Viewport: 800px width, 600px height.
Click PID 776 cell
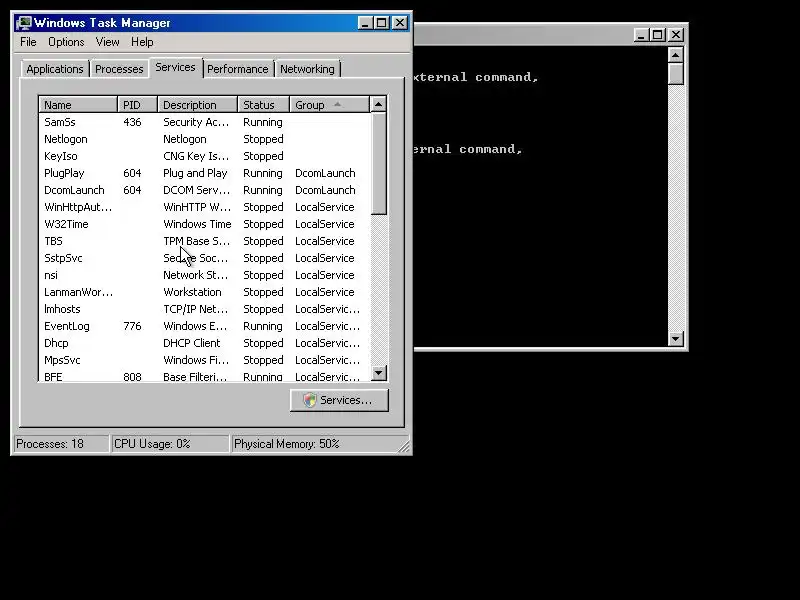(132, 326)
